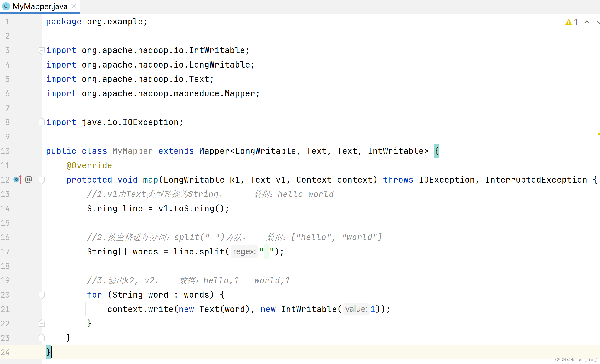Close the MyMapper.java tab
Screen dimensions: 600x364
pos(74,6)
